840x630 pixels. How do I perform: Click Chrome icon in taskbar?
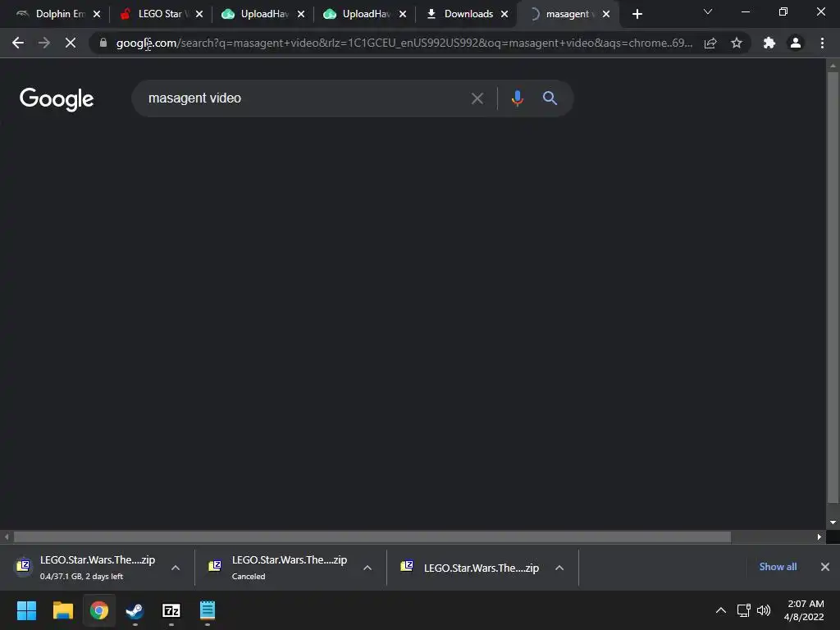99,610
